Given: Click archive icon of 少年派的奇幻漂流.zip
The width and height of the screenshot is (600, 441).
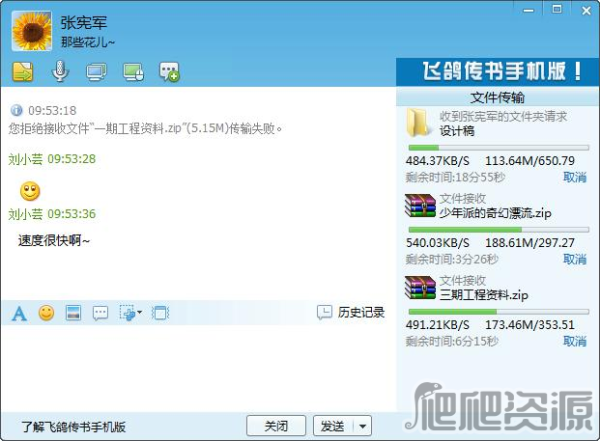Looking at the screenshot, I should click(420, 205).
